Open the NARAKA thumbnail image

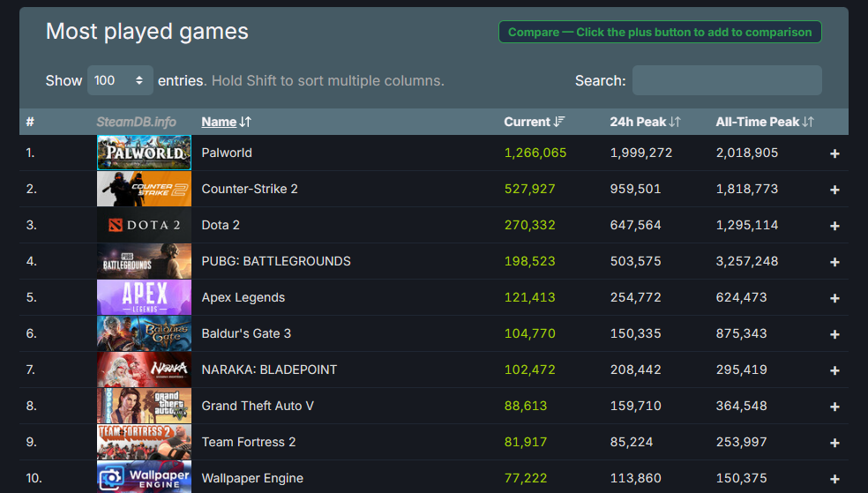pyautogui.click(x=144, y=370)
